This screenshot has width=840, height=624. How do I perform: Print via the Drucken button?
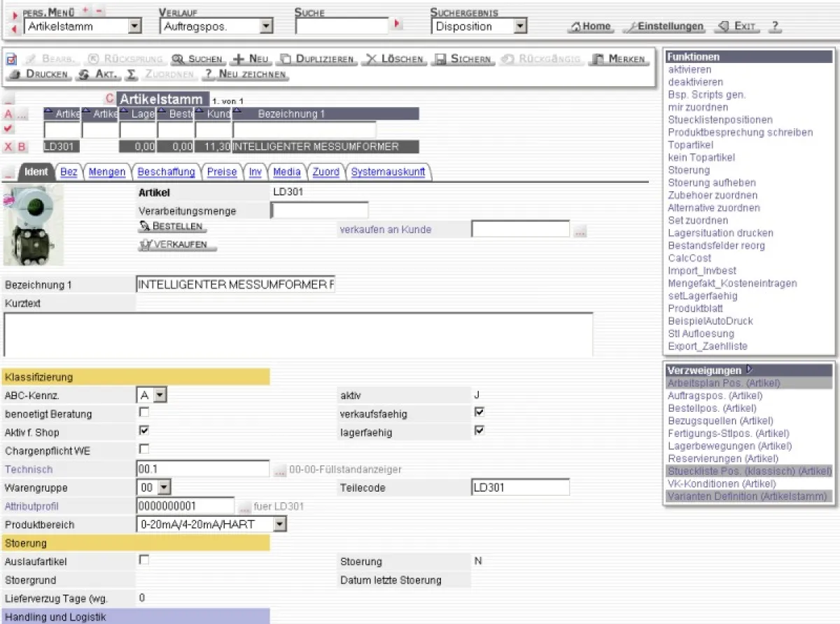tap(39, 74)
